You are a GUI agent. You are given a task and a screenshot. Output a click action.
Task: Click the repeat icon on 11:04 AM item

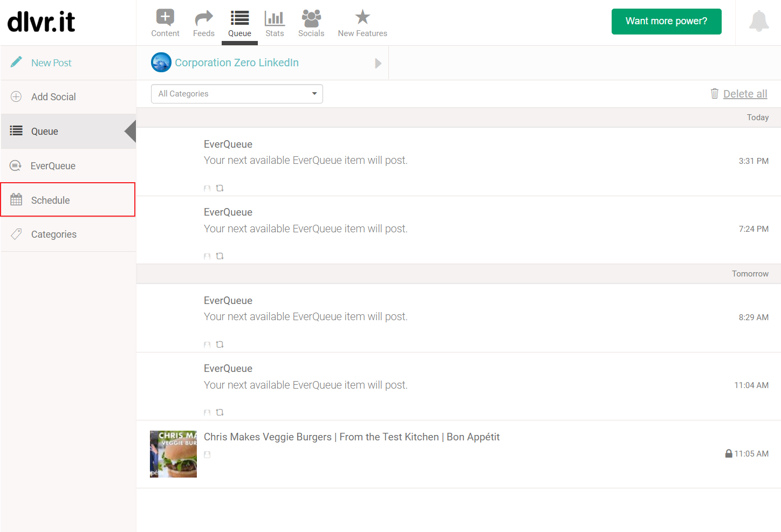[220, 412]
